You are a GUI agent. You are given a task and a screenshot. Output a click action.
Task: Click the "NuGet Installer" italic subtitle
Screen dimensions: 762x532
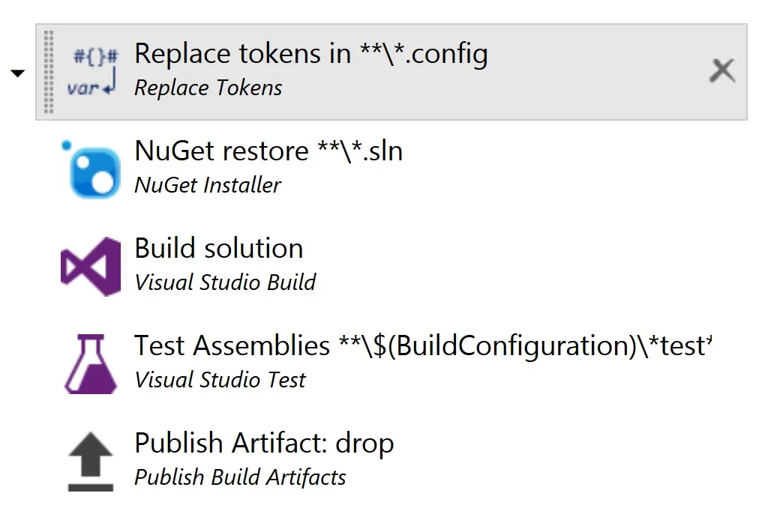pos(208,185)
